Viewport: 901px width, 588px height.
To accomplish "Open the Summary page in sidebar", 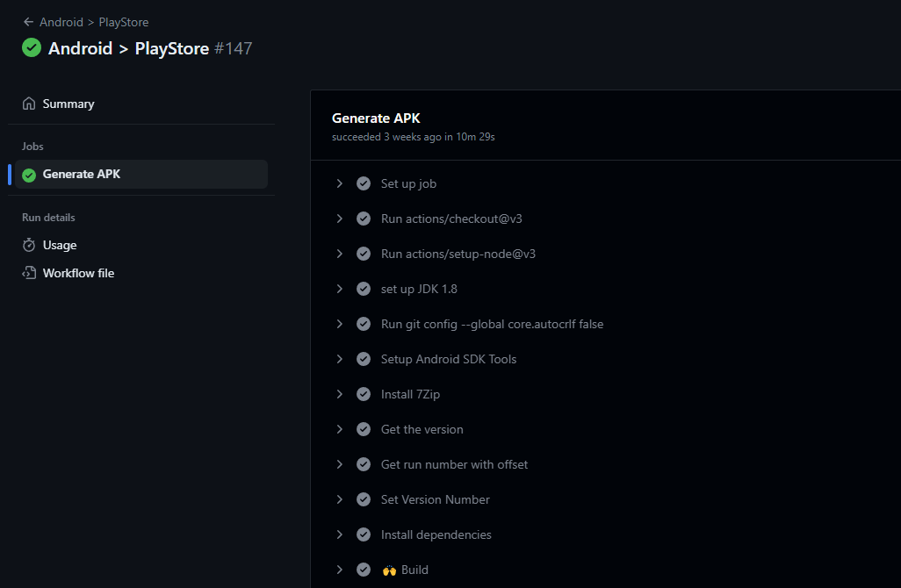I will [x=68, y=104].
